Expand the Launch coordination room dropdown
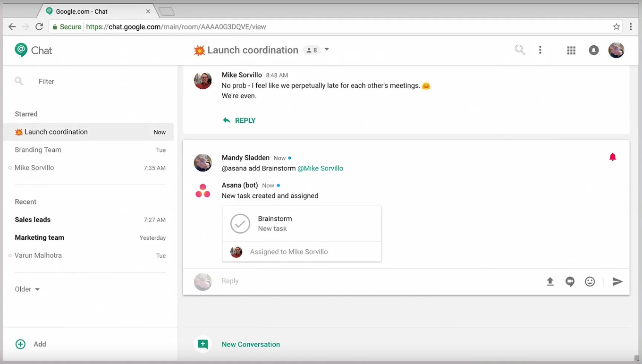The width and height of the screenshot is (642, 364). [327, 50]
